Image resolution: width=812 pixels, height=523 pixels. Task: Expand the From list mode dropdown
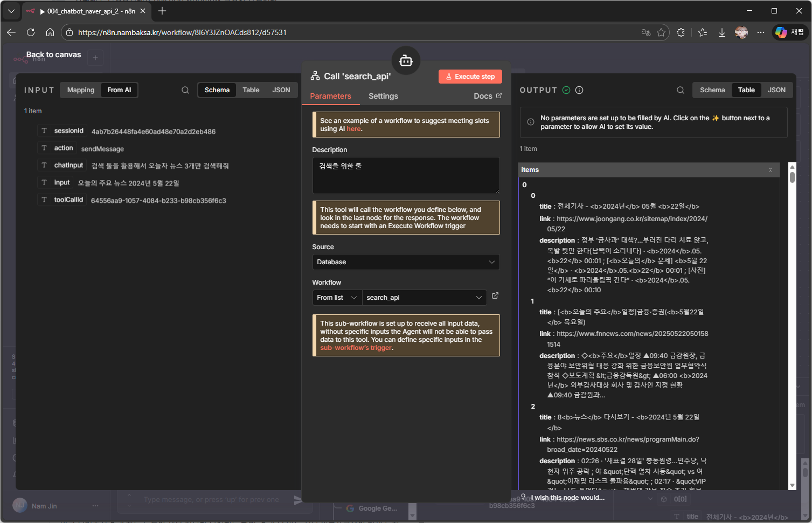[337, 298]
